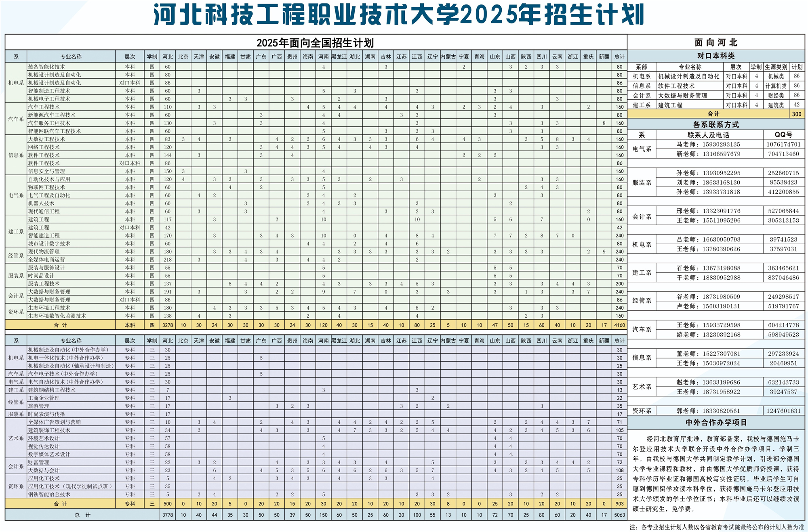Click the 专科 合计 value 903

point(619,503)
